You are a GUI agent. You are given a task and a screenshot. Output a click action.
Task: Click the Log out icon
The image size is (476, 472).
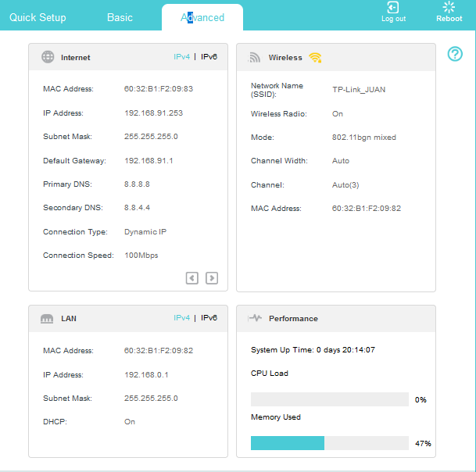(x=393, y=8)
